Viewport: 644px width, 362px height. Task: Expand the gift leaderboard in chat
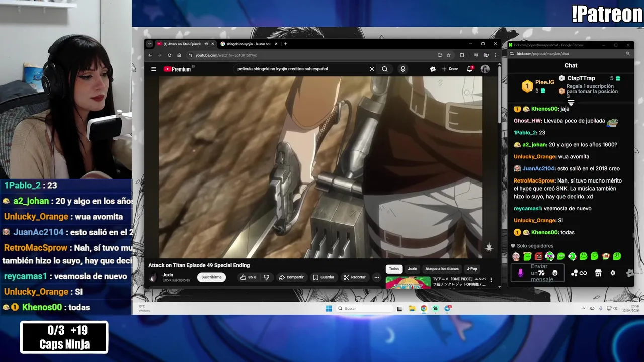(x=571, y=102)
